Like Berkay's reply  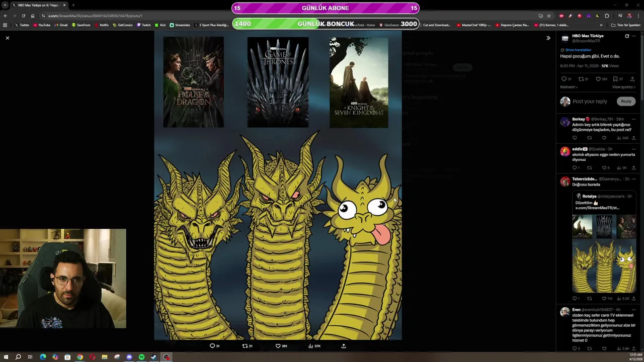tap(604, 138)
